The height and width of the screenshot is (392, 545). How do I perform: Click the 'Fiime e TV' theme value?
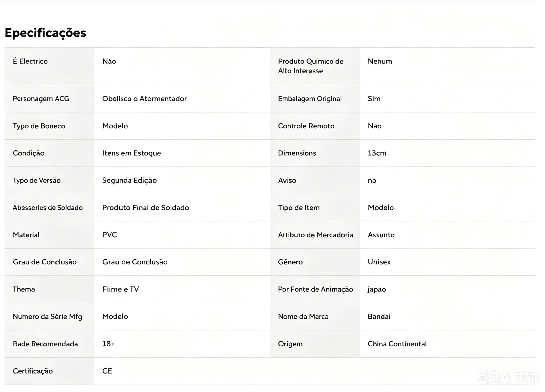120,289
